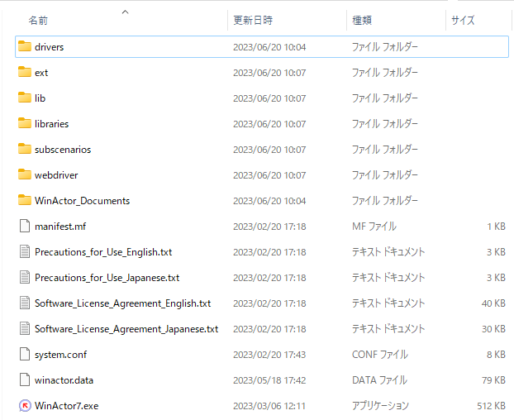Screen dimensions: 514x420
Task: Select the drivers folder icon
Action: (24, 47)
